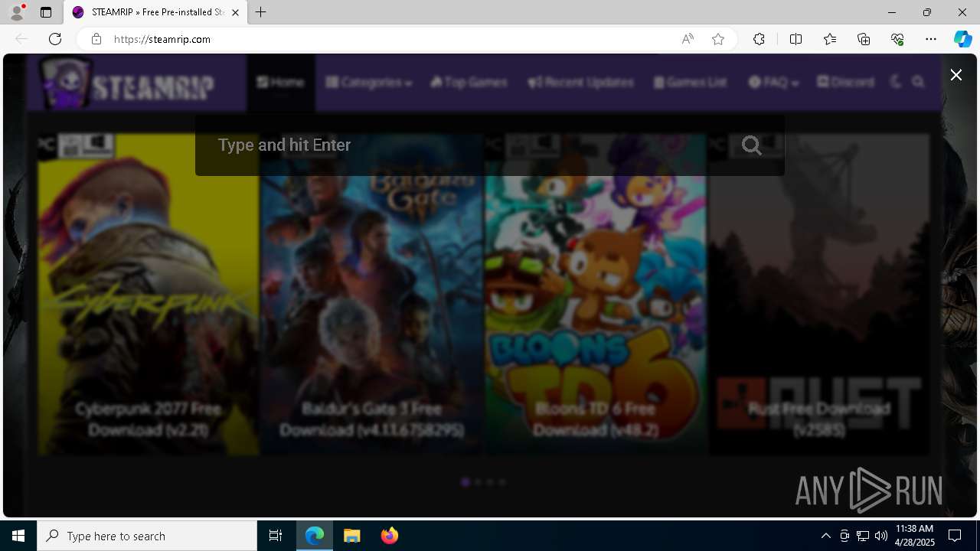Close the search overlay with the X

955,74
